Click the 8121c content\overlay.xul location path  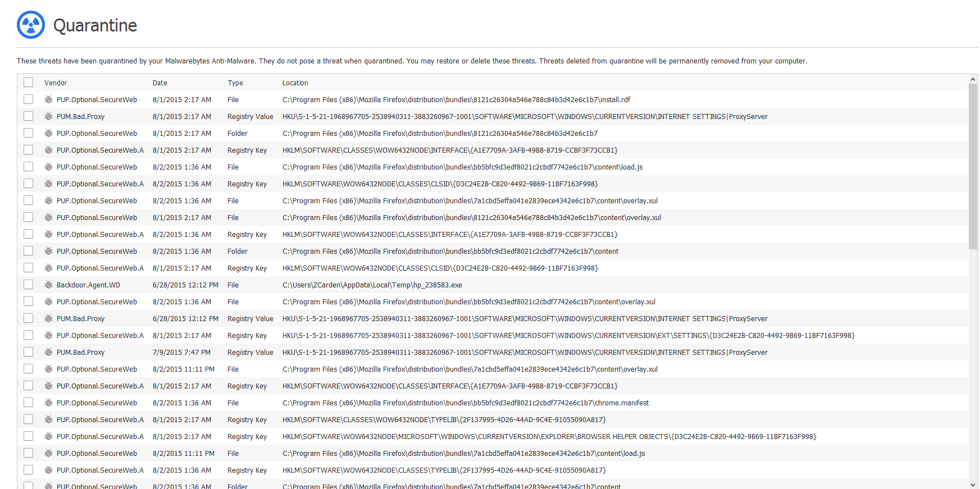(472, 217)
